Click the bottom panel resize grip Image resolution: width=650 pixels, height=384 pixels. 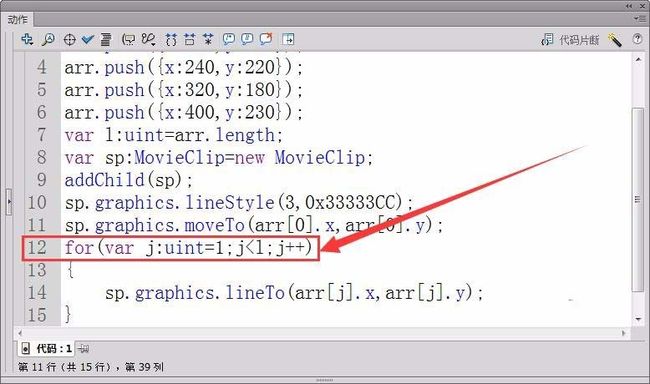point(325,380)
